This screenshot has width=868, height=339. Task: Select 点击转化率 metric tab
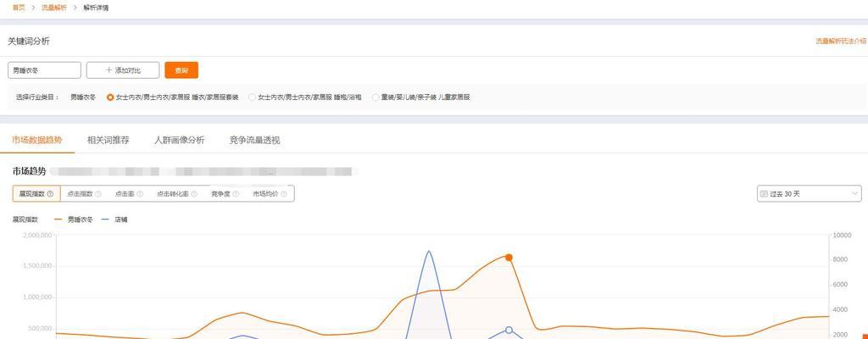176,194
